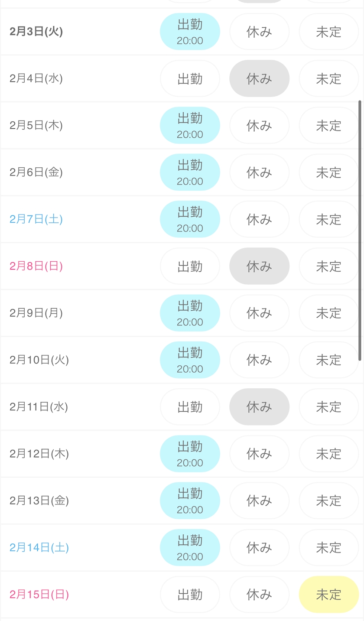Click the vertical scrollbar thumb
This screenshot has width=364, height=621.
pyautogui.click(x=360, y=230)
